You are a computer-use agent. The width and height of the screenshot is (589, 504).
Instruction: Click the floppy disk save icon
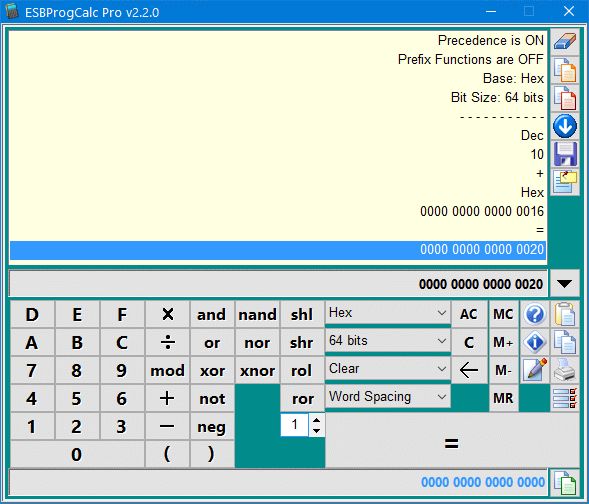(x=565, y=154)
